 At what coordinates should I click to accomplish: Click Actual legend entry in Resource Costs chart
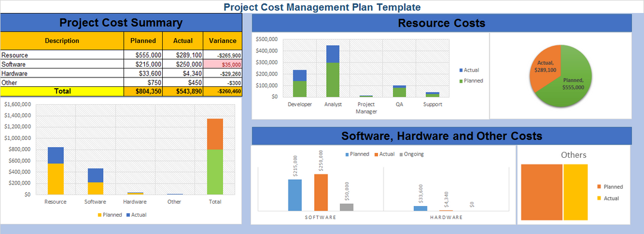pyautogui.click(x=469, y=70)
